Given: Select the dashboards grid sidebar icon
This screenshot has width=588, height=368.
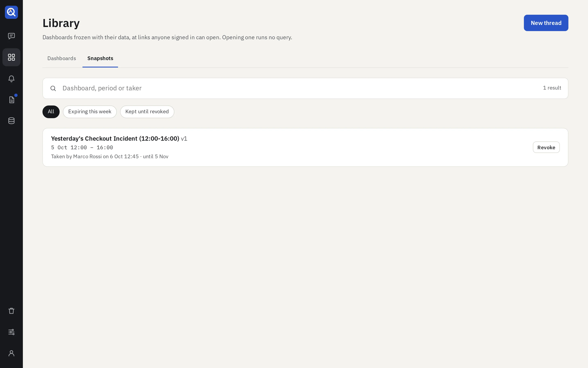Looking at the screenshot, I should click(11, 57).
